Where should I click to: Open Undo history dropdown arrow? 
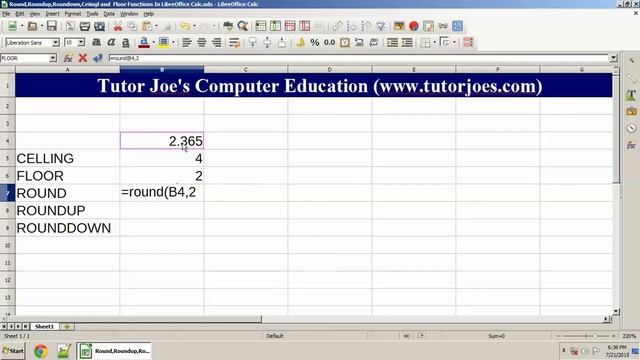click(x=194, y=26)
